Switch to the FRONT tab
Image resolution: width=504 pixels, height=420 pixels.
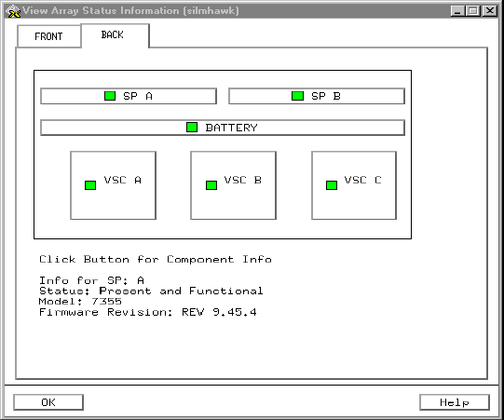coord(48,36)
